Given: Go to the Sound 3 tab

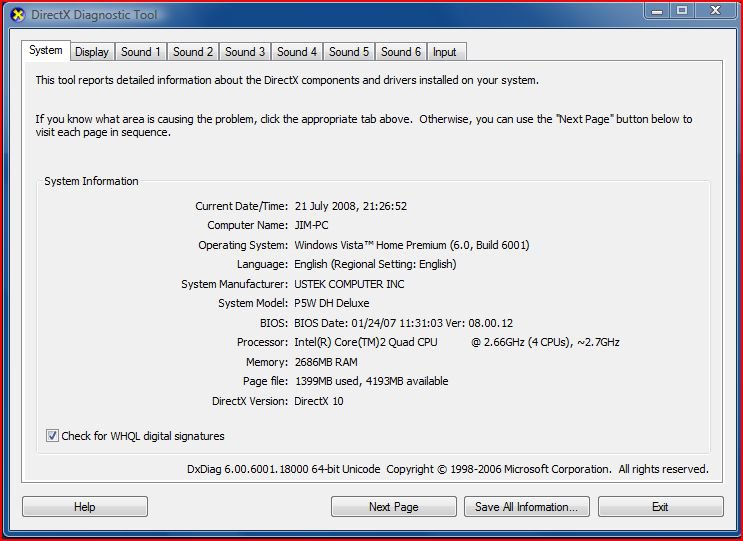Looking at the screenshot, I should [x=245, y=52].
